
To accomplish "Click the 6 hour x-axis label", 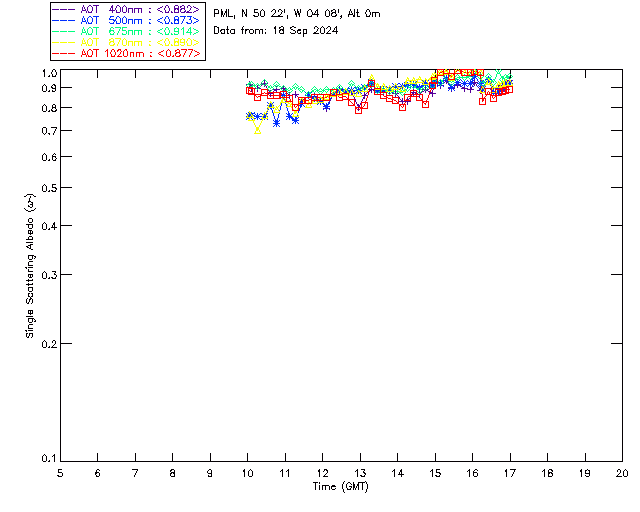I will tap(98, 473).
